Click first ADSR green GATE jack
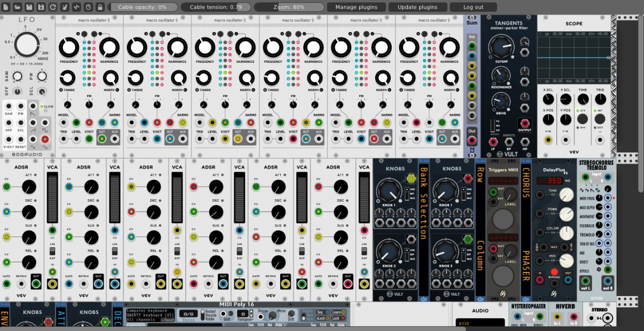 click(x=6, y=284)
